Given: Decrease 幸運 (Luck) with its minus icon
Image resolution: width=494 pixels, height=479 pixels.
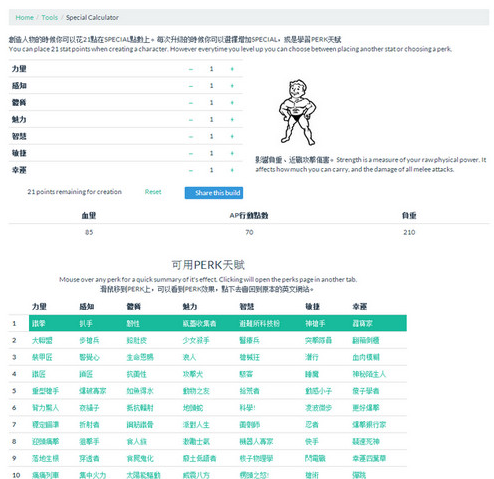Looking at the screenshot, I should [191, 170].
